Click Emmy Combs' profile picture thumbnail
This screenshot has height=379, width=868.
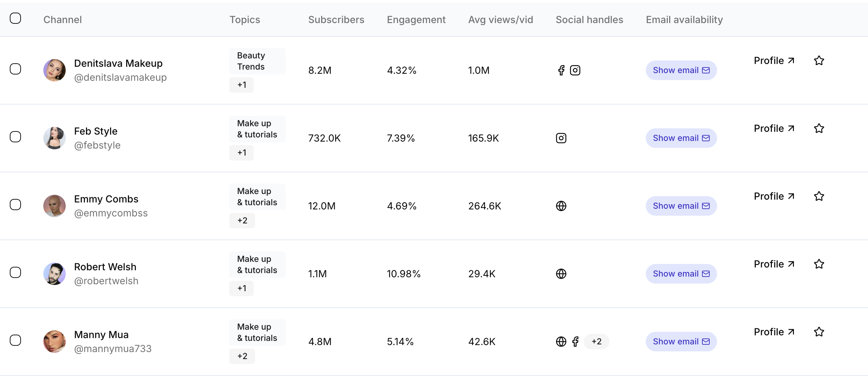click(55, 206)
